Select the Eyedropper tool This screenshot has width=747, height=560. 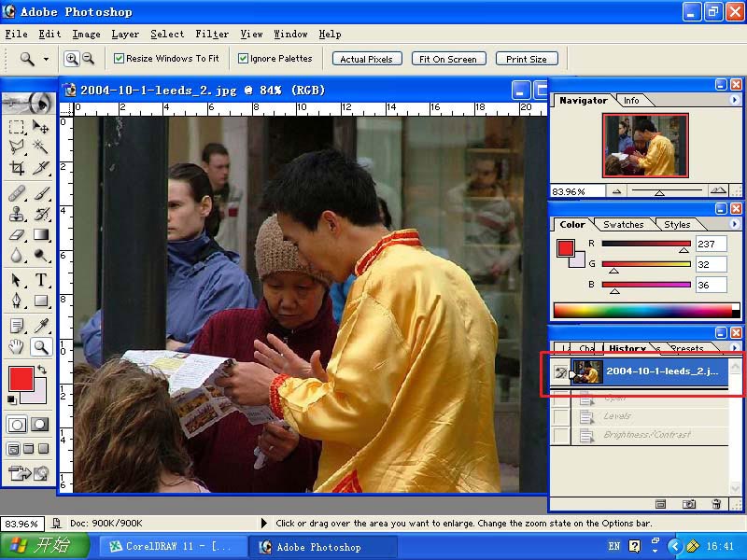coord(41,326)
